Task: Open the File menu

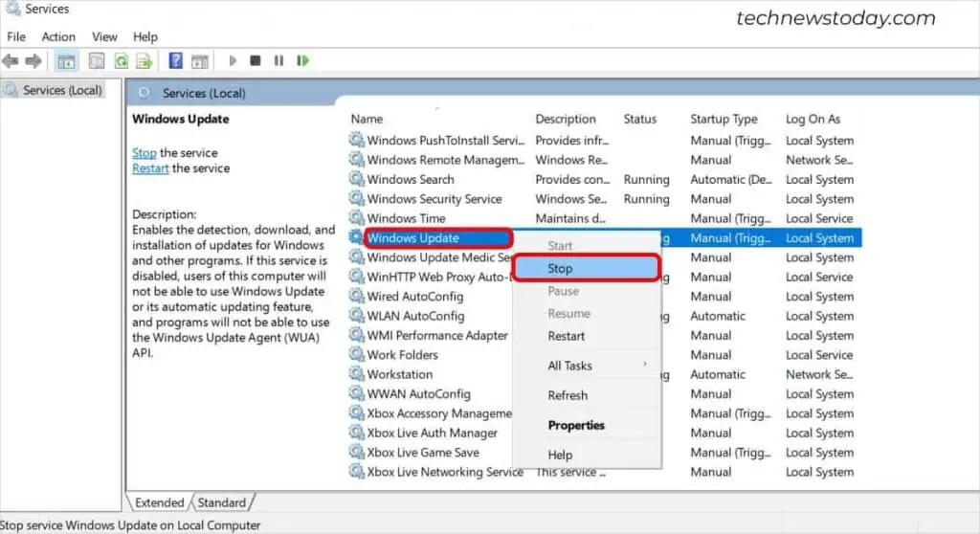Action: tap(16, 37)
